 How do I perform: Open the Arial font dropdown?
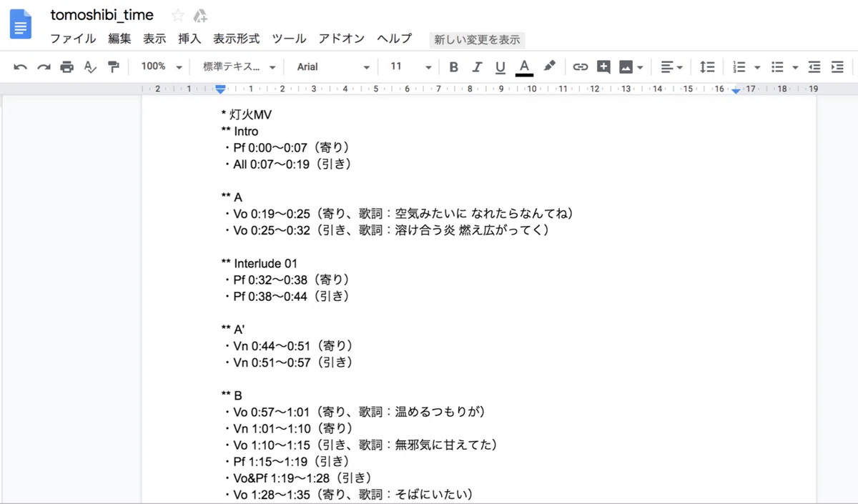point(333,66)
